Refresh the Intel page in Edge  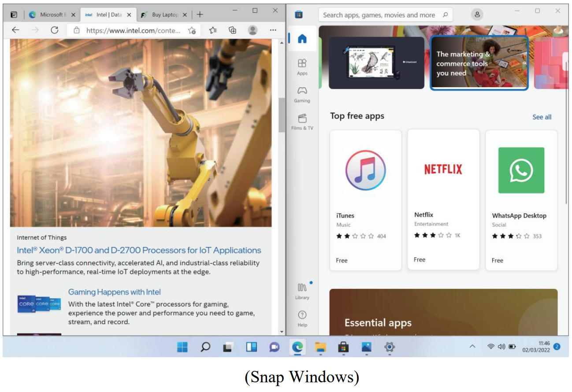point(55,30)
